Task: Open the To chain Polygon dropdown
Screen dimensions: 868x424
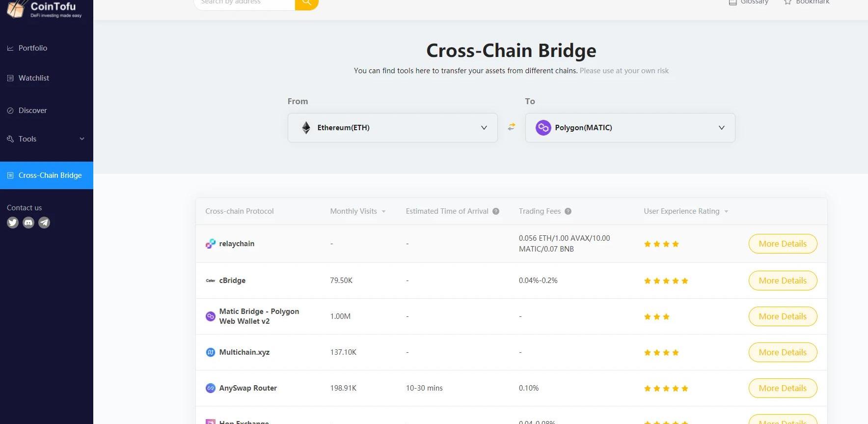Action: coord(630,128)
